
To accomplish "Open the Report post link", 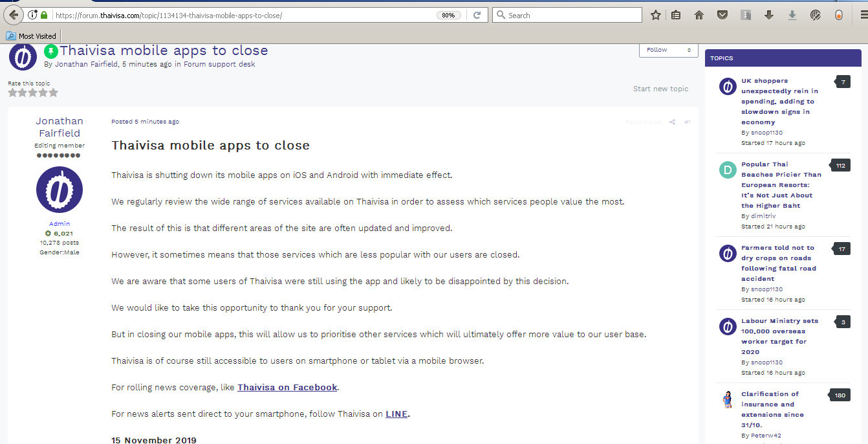I will point(644,122).
